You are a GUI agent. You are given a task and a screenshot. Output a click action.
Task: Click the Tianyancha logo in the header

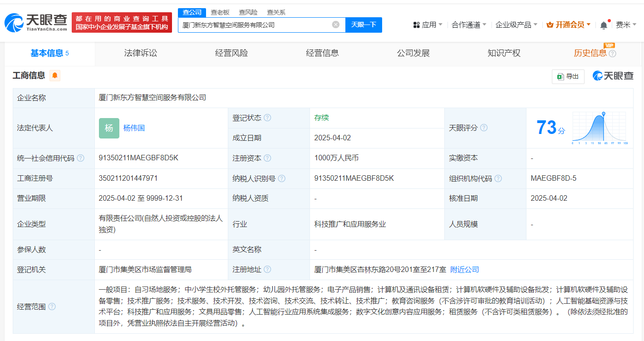[x=35, y=22]
